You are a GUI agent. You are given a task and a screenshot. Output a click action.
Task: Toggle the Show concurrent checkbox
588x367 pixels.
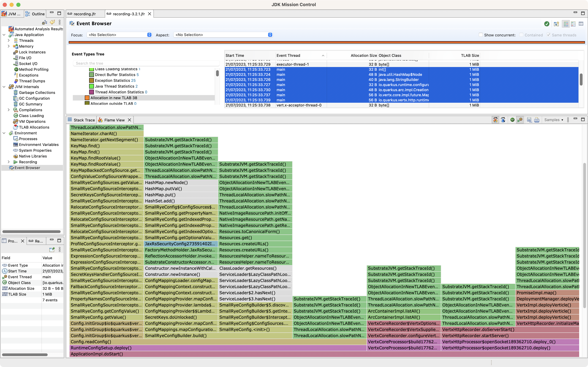[481, 35]
